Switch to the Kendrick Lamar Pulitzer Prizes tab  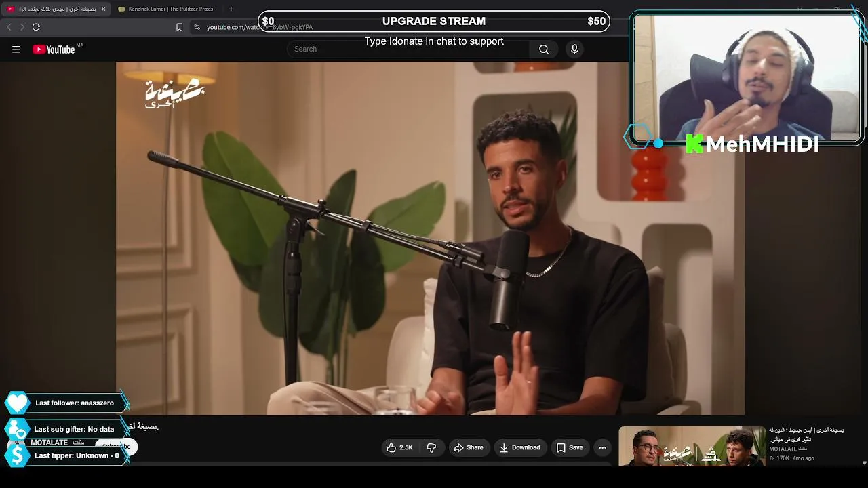coord(166,9)
